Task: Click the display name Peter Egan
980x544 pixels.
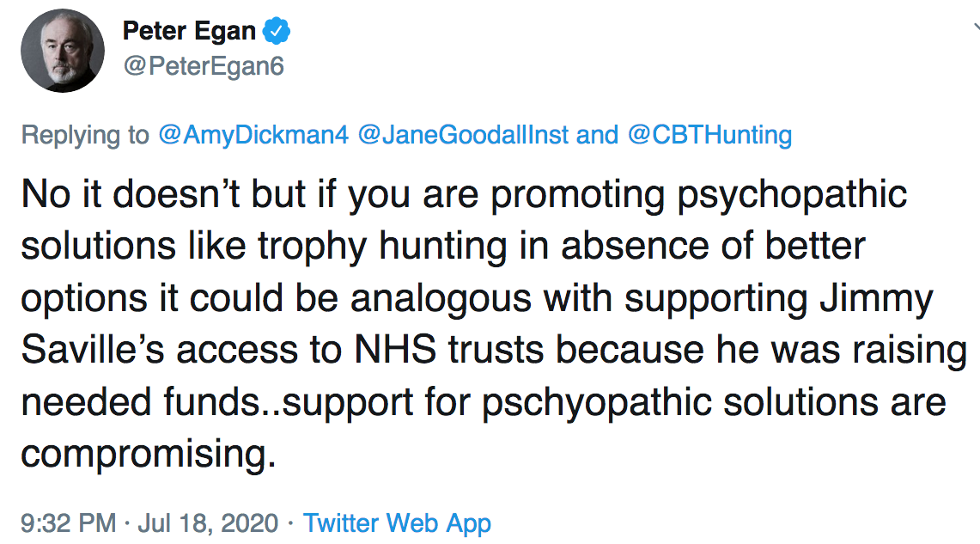Action: click(x=189, y=31)
